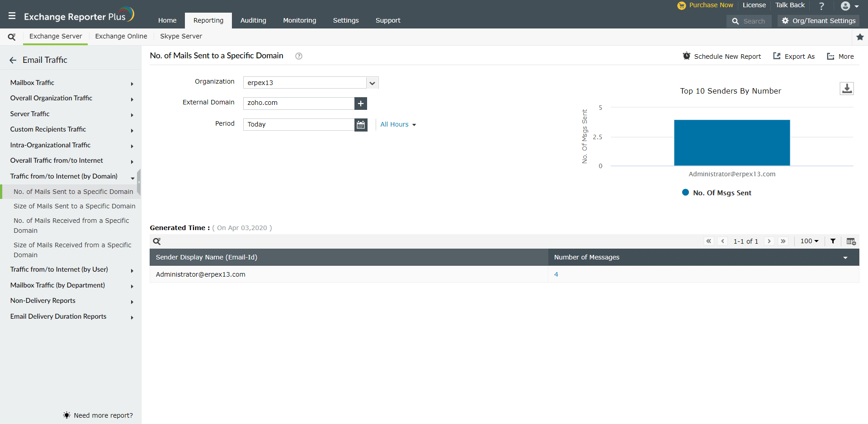Click the Talk Back link
Image resolution: width=868 pixels, height=424 pixels.
[x=790, y=5]
